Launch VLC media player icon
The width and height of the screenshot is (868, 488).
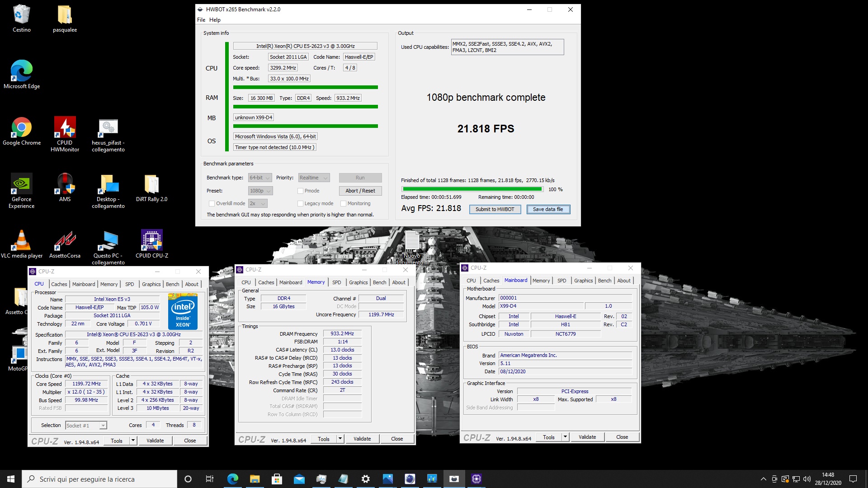[21, 244]
